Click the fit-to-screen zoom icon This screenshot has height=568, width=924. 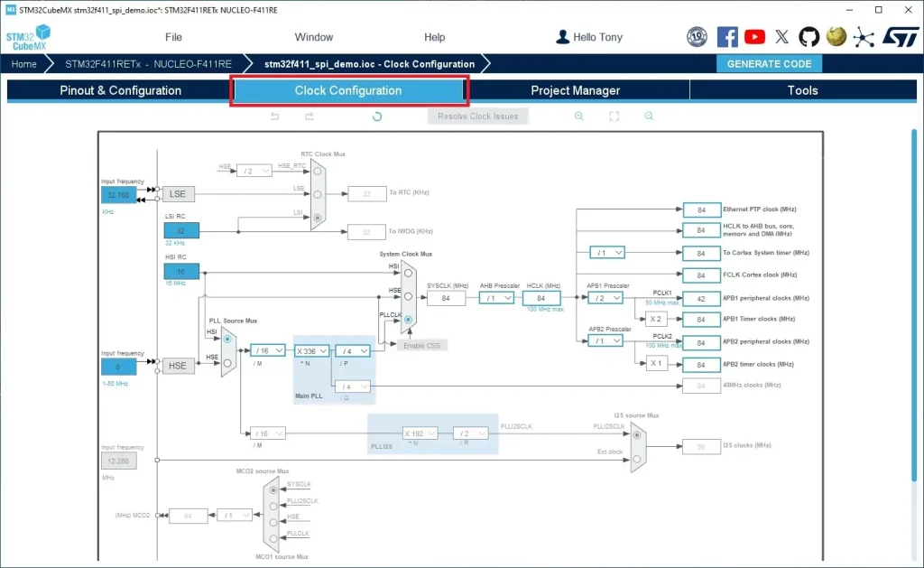[614, 116]
